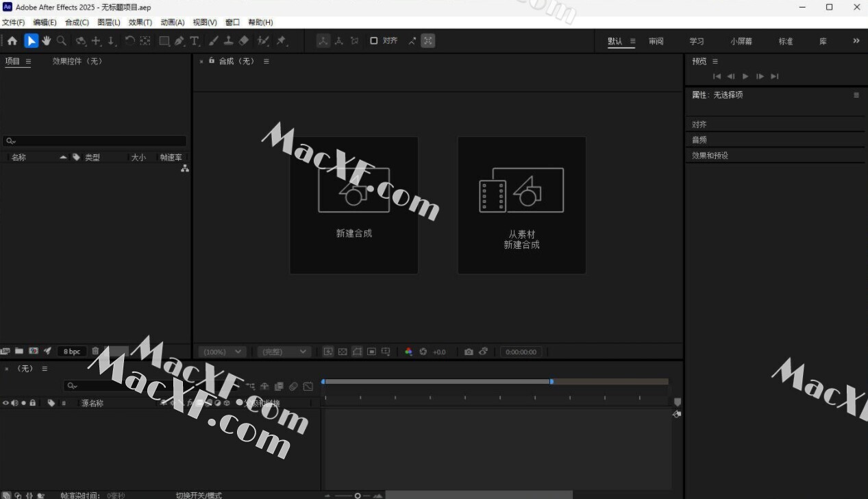Select the Dolly camera tool
Screen dimensions: 868x499
[x=112, y=41]
